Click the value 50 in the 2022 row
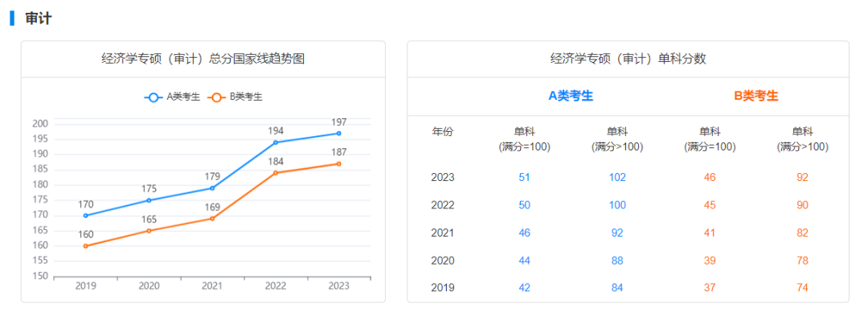 (x=524, y=205)
